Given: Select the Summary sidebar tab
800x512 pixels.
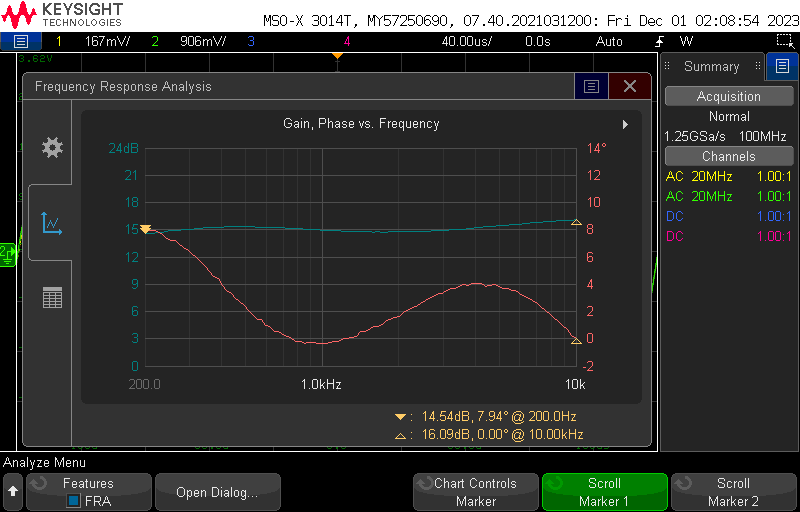Looking at the screenshot, I should [x=711, y=67].
